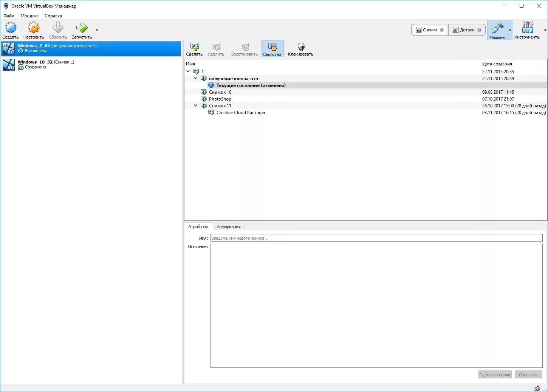
Task: Click the Windows 10 OS icon
Action: 9,65
